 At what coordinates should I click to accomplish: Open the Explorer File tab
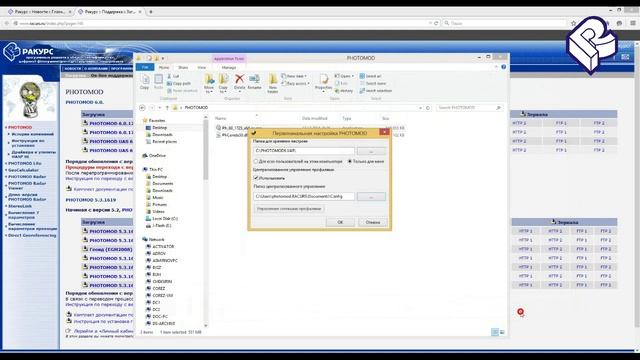(x=145, y=67)
